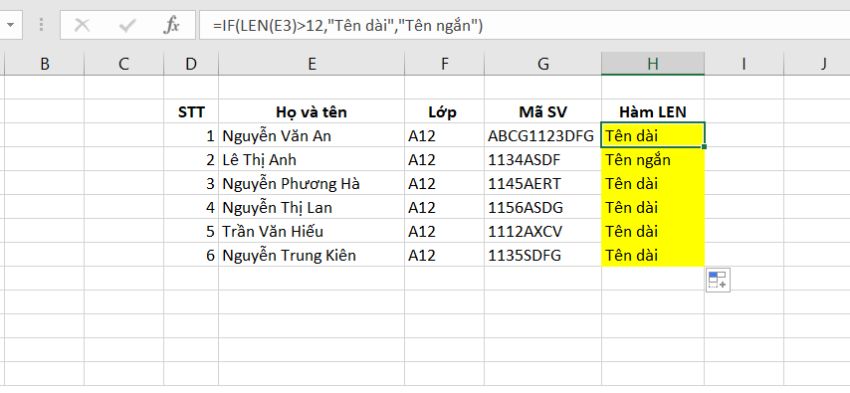Select 'Tên dài' cell in Nguyễn Văn An row
This screenshot has width=850, height=393.
coord(653,136)
